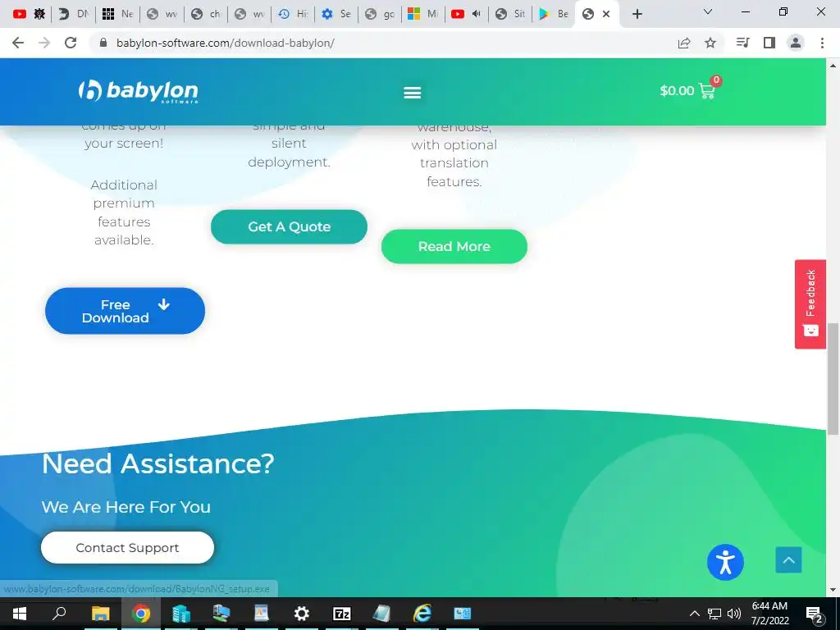
Task: Open the accessibility options widget
Action: click(x=725, y=562)
